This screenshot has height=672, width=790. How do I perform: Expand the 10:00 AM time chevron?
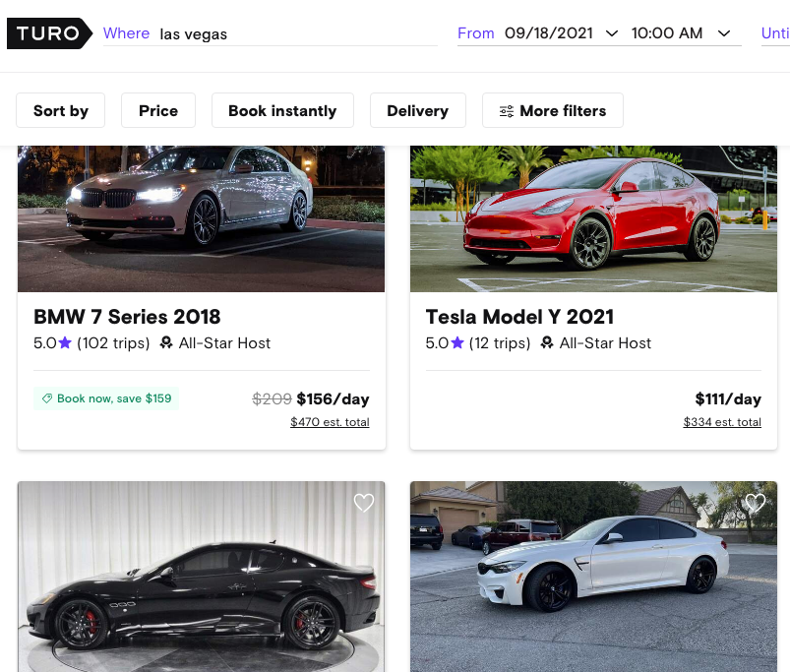pyautogui.click(x=724, y=33)
